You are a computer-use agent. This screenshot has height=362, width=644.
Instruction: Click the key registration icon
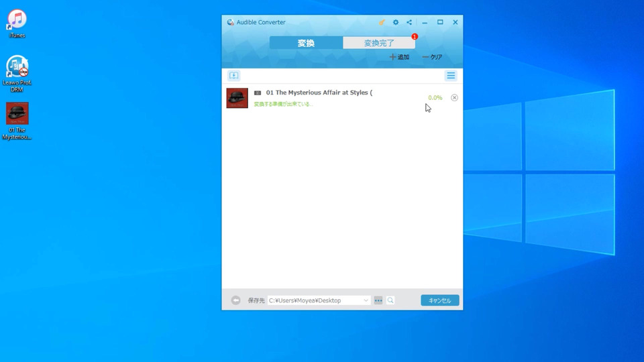pos(382,22)
